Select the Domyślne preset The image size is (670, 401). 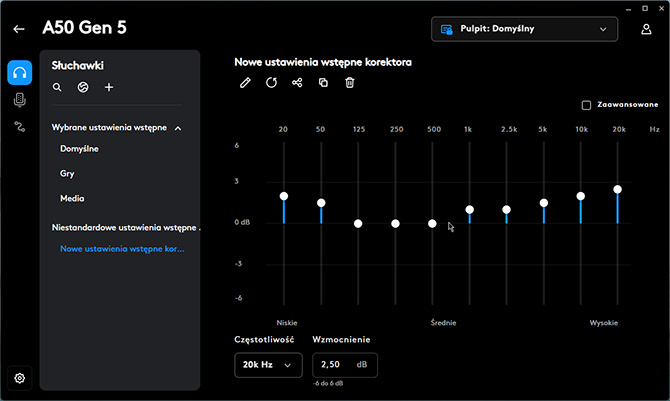79,149
